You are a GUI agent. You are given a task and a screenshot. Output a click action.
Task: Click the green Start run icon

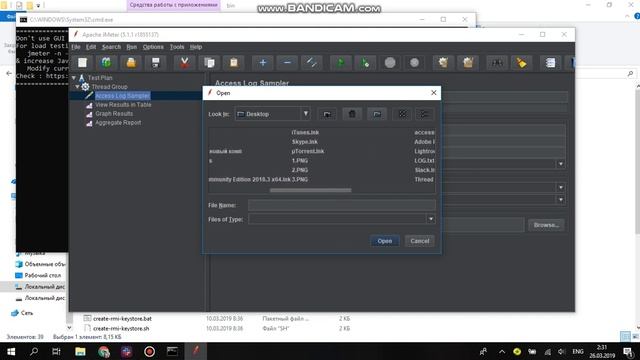(340, 63)
